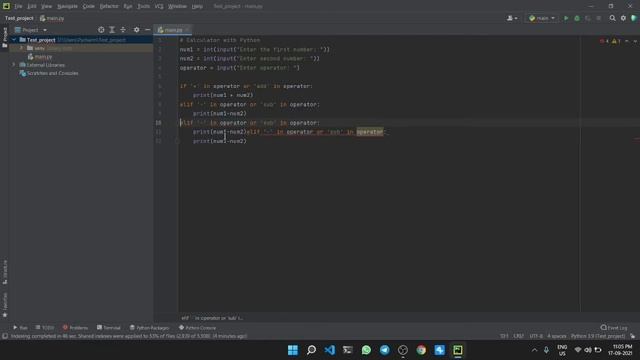Open the Run tool window
This screenshot has height=360, width=640.
pos(20,328)
